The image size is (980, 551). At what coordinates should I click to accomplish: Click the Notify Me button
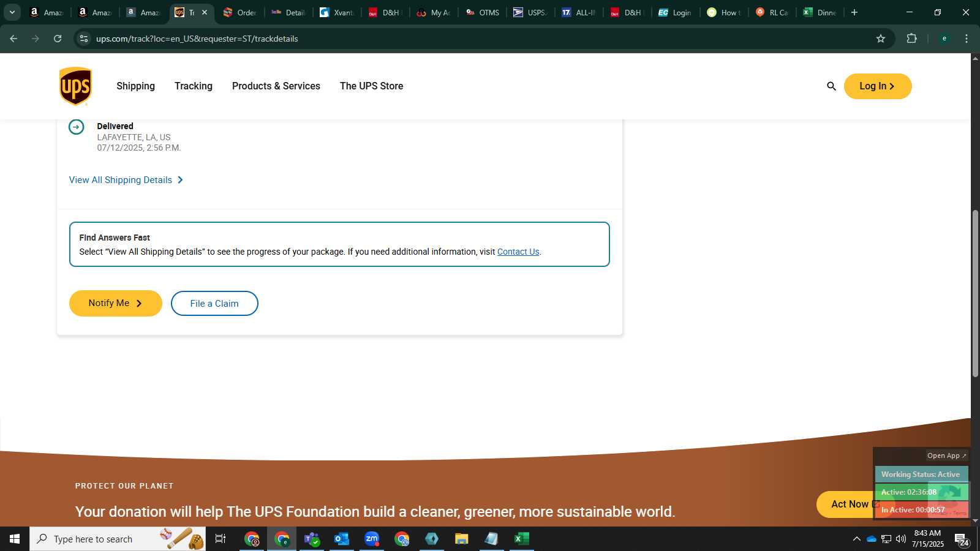pyautogui.click(x=116, y=303)
